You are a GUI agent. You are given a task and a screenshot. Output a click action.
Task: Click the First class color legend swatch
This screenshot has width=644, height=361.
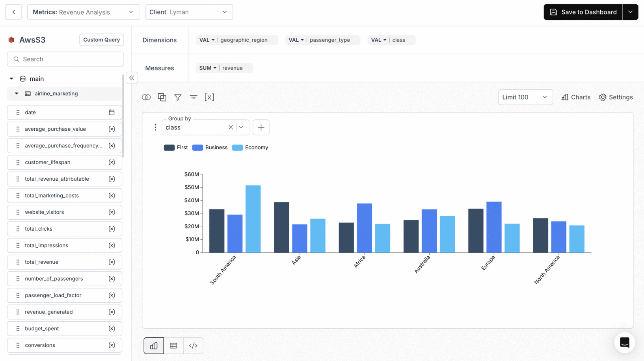click(x=169, y=147)
